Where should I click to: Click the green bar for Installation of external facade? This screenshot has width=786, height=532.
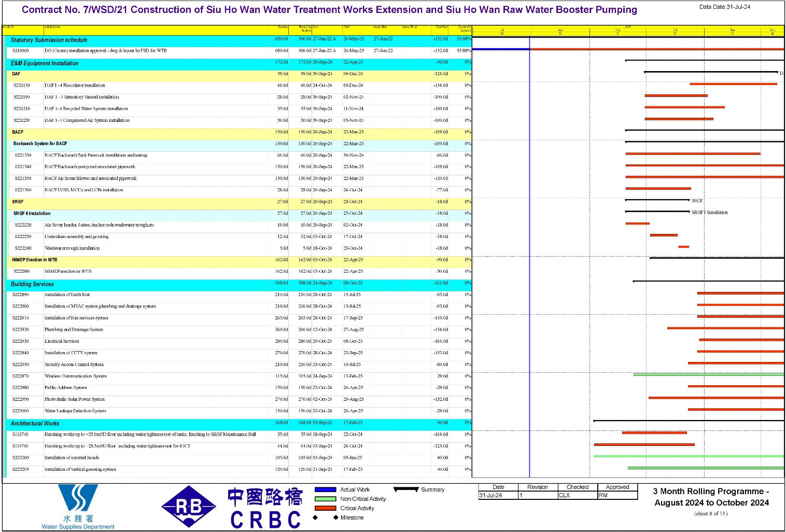pyautogui.click(x=689, y=456)
